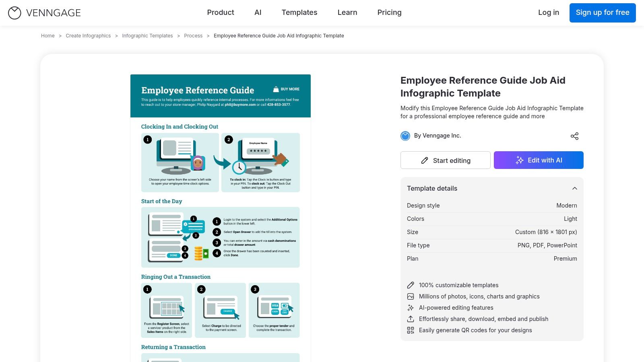Click the 100% customizable templates text

point(459,285)
